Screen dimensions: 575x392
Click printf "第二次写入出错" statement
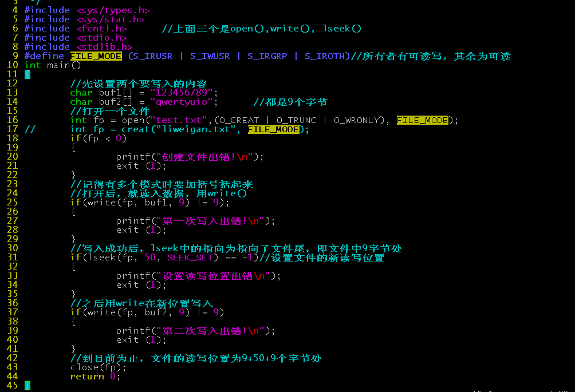pyautogui.click(x=195, y=331)
